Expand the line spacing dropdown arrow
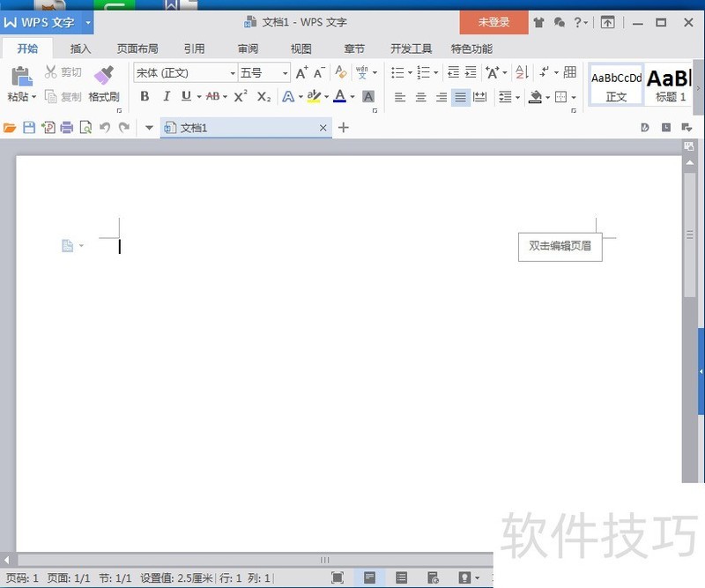Screen dimensions: 705x588 [x=517, y=97]
